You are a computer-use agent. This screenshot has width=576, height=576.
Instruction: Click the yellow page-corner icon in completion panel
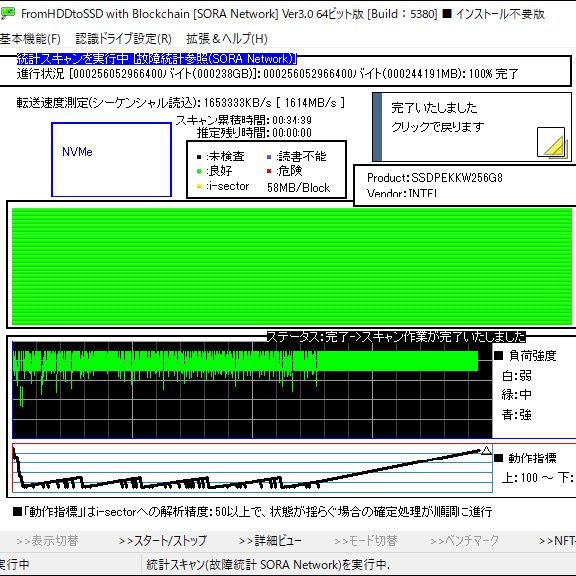[x=551, y=143]
